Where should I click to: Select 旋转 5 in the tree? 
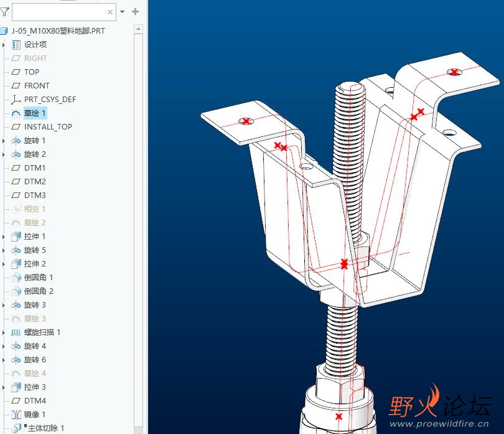[35, 250]
